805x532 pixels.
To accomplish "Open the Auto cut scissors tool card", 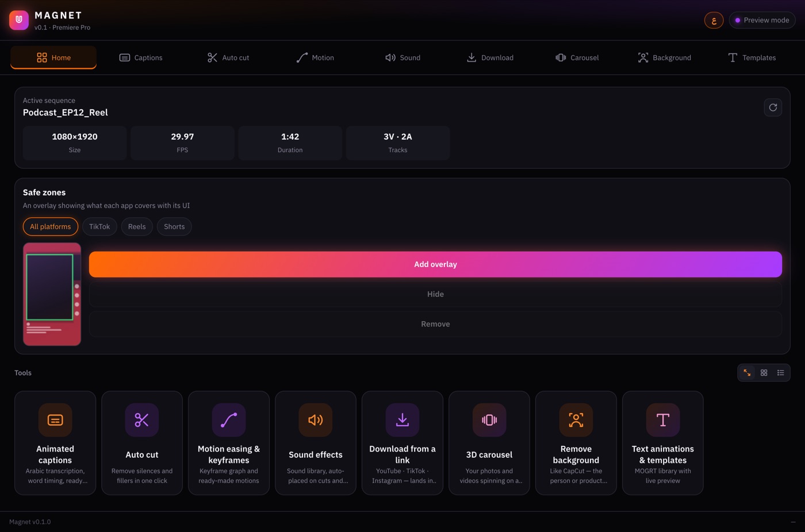I will point(142,443).
